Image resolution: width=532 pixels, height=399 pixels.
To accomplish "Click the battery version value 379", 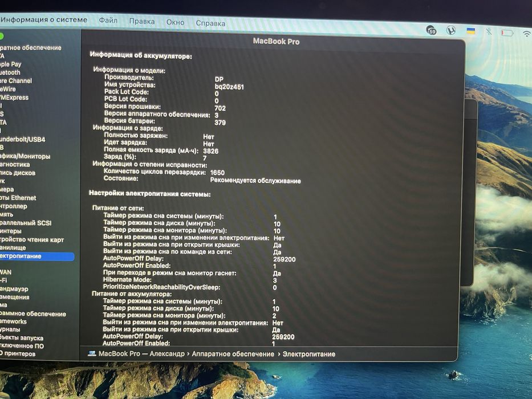I will click(220, 123).
